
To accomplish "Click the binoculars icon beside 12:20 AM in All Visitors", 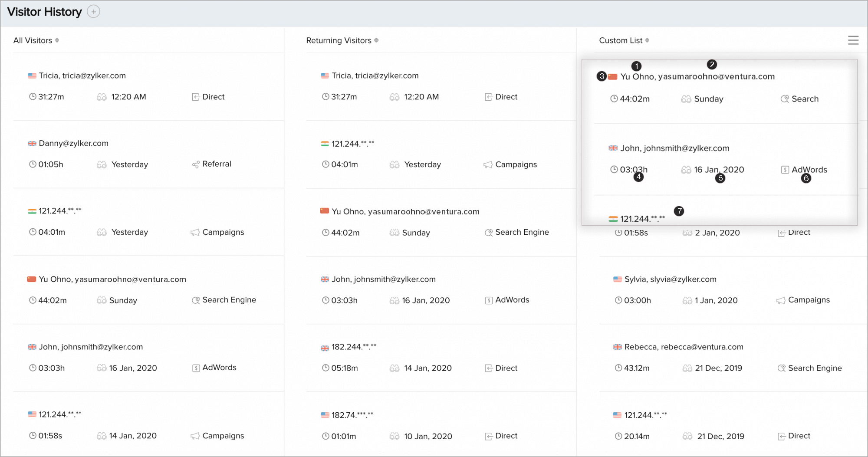I will pyautogui.click(x=102, y=97).
